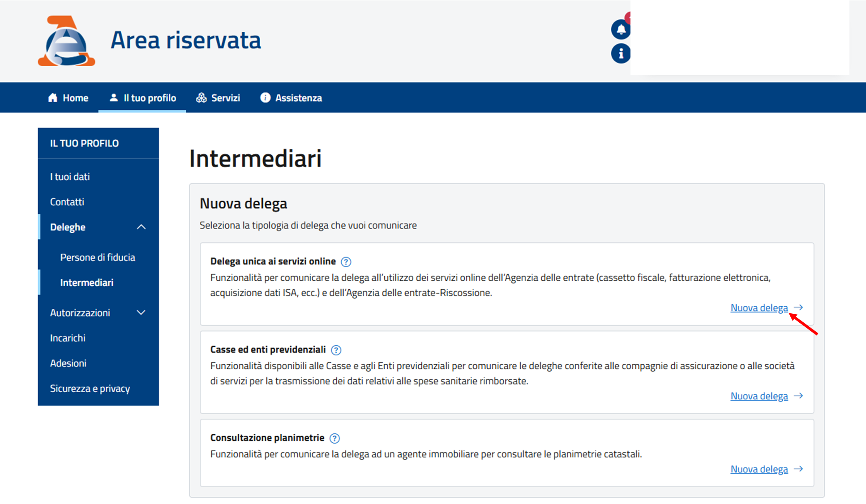Select Incarichi in the profile sidebar
Viewport: 866px width, 504px height.
click(68, 338)
